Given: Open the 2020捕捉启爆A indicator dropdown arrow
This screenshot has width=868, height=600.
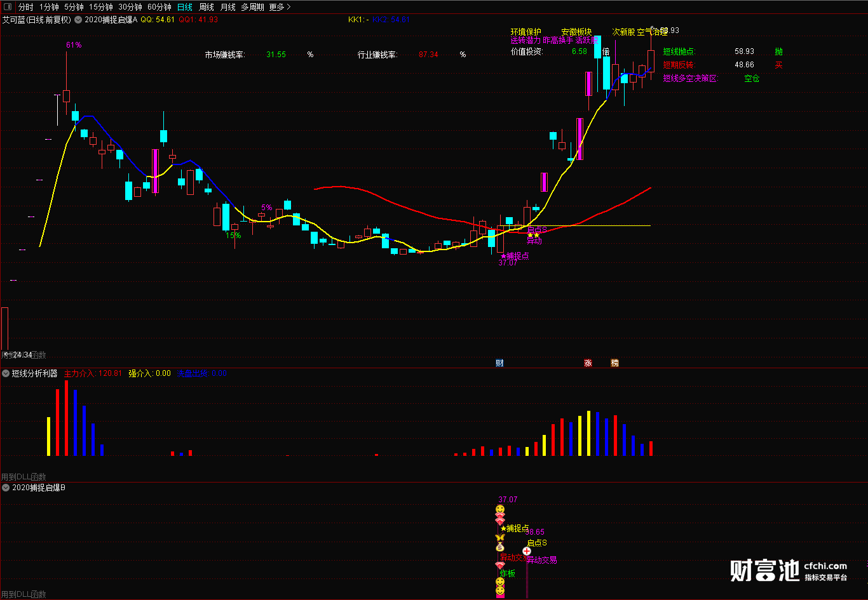Looking at the screenshot, I should [x=78, y=20].
